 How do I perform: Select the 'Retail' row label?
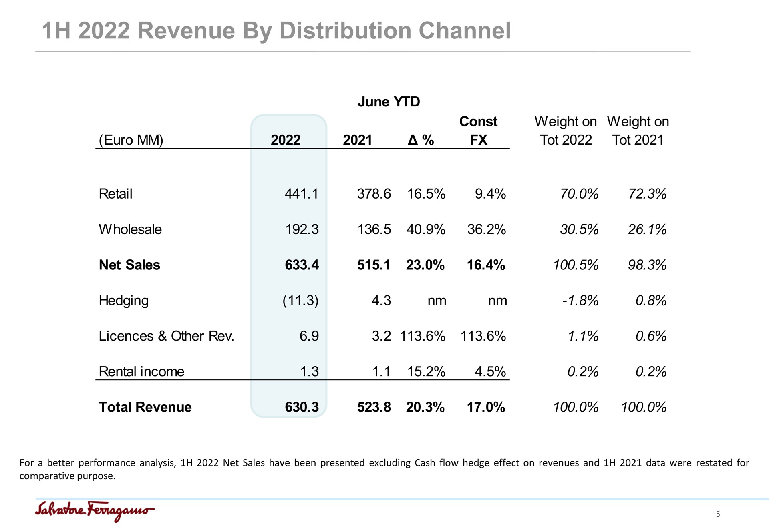pos(115,194)
